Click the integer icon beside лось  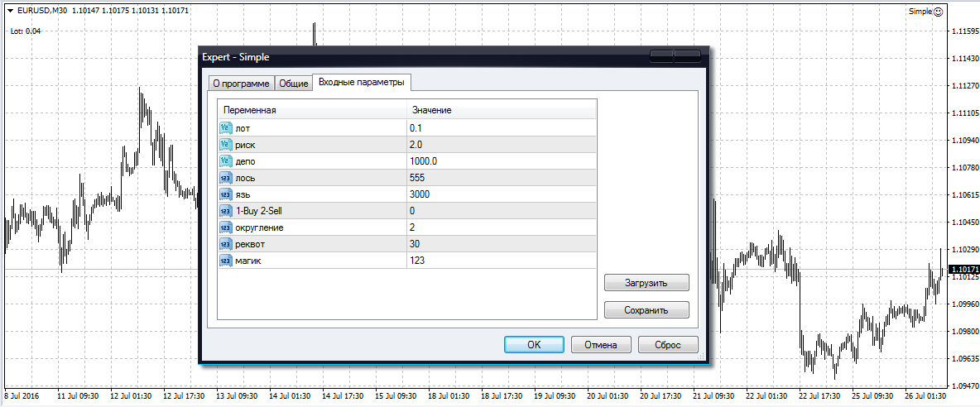pyautogui.click(x=226, y=178)
